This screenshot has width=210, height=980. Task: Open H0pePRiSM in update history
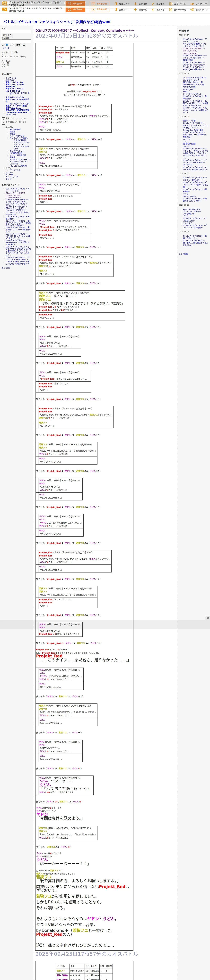click(188, 165)
